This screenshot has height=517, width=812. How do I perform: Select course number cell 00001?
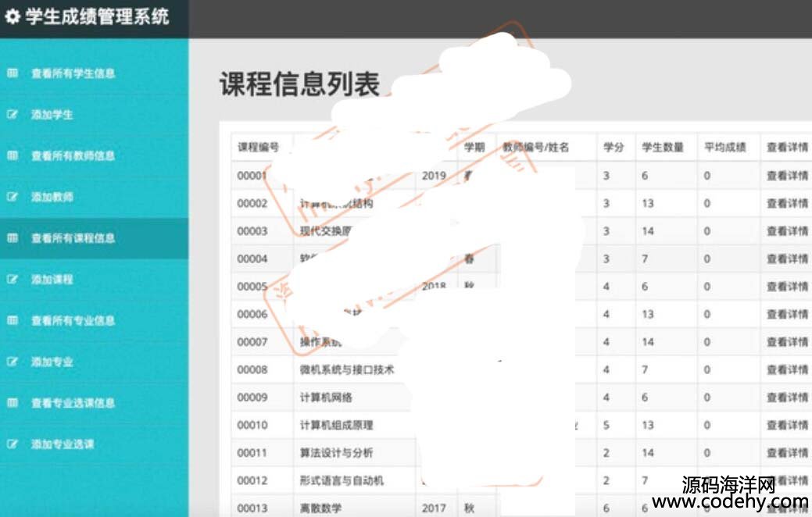pyautogui.click(x=252, y=176)
